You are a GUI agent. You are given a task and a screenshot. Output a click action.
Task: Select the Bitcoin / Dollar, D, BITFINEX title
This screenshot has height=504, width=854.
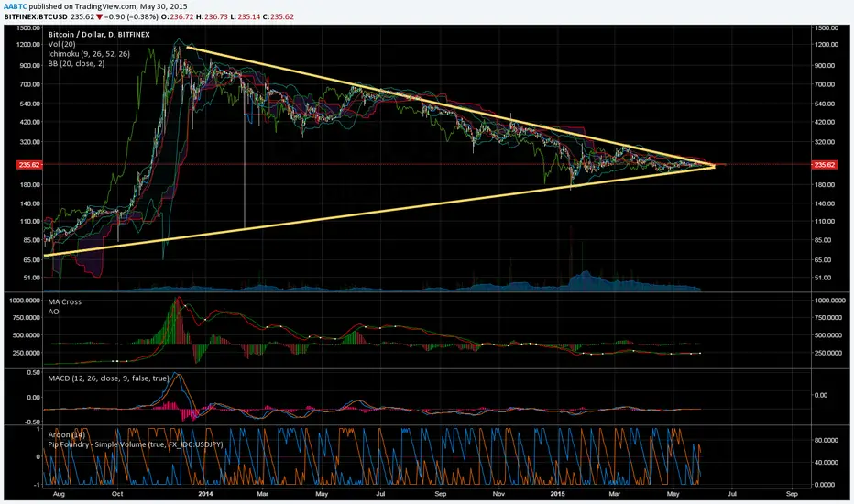(99, 34)
